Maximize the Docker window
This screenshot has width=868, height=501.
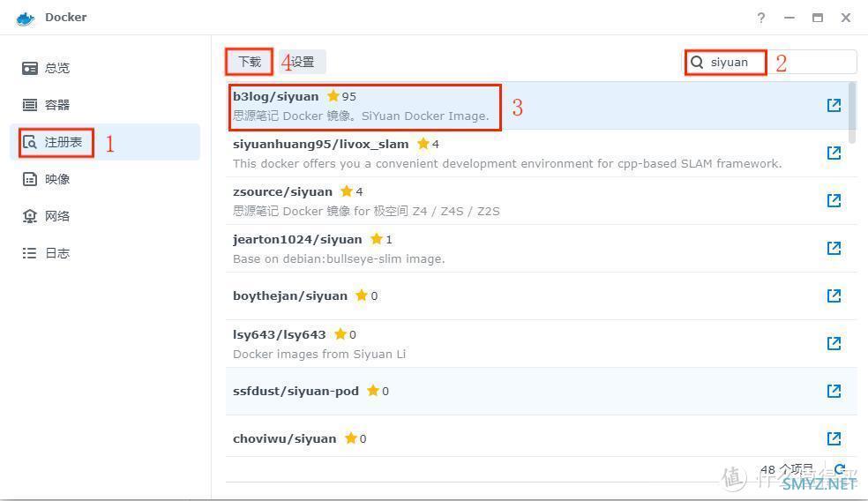818,18
